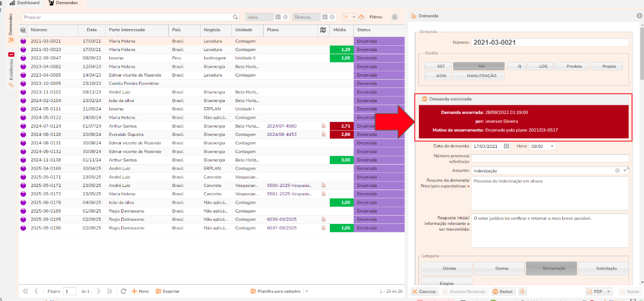
Task: Open the Início date calendar picker
Action: click(x=278, y=17)
